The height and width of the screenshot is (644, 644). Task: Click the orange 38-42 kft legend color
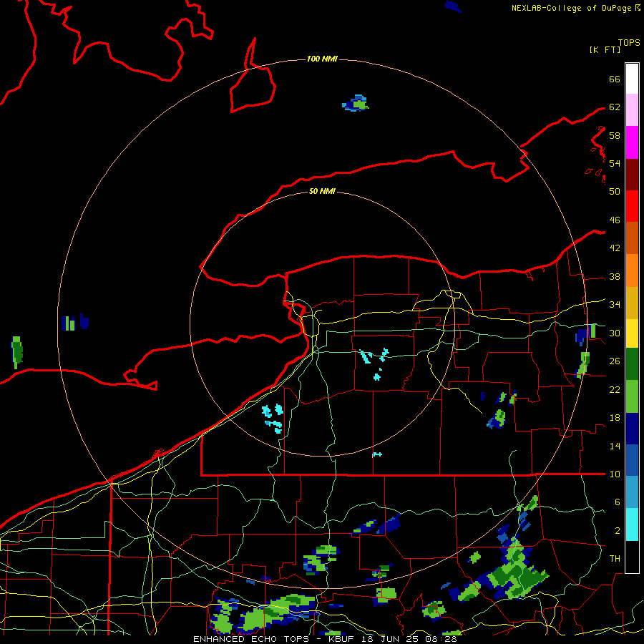click(x=632, y=270)
